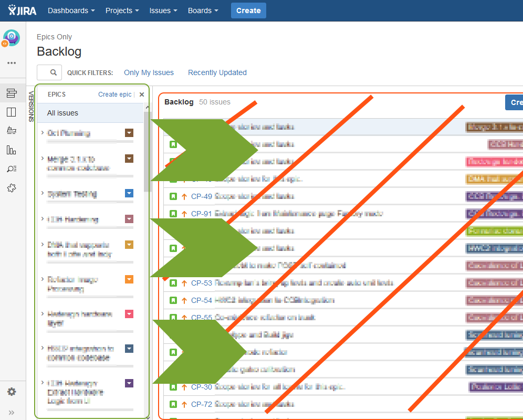Click the story type icon of CP-53
523x420 pixels.
tap(173, 283)
